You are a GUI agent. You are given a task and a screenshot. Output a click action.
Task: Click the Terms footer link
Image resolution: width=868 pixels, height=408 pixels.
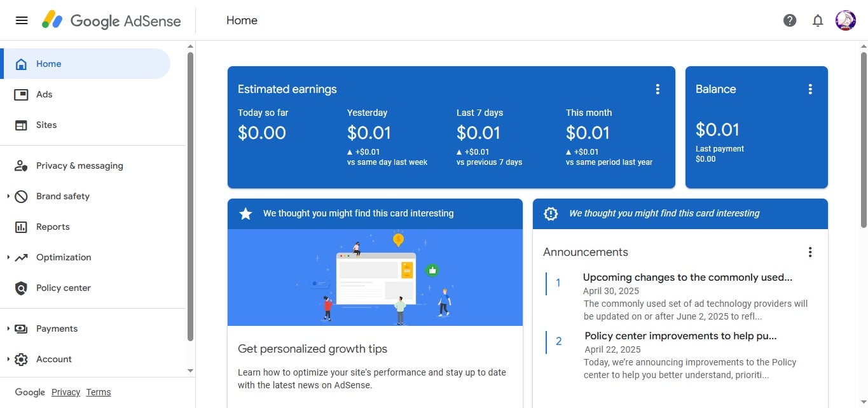99,392
